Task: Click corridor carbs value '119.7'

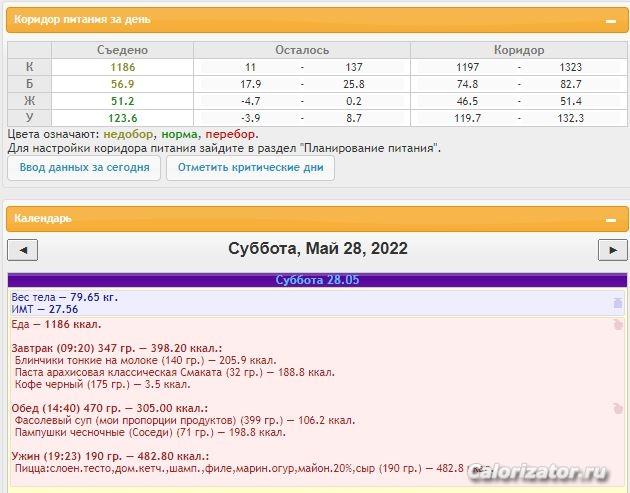Action: tap(468, 118)
